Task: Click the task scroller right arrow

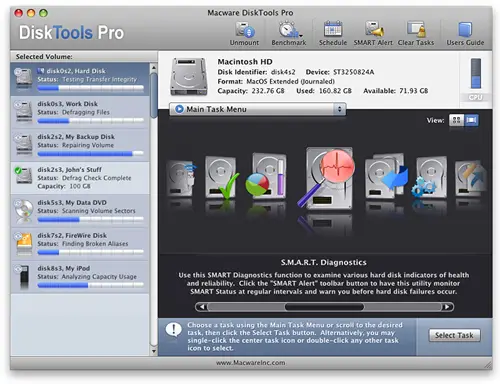Action: (x=447, y=307)
